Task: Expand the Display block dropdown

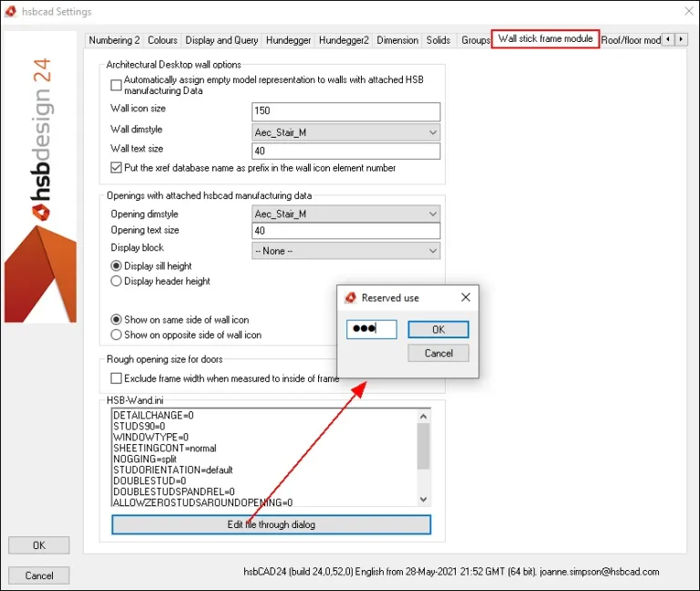Action: point(346,251)
